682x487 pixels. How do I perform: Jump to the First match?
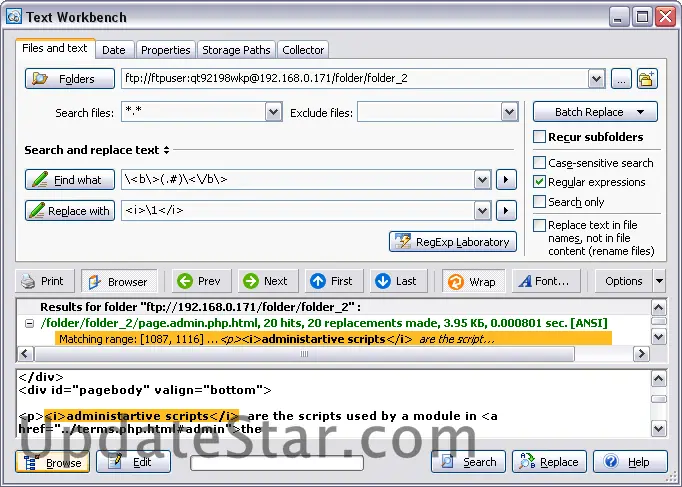click(x=334, y=281)
